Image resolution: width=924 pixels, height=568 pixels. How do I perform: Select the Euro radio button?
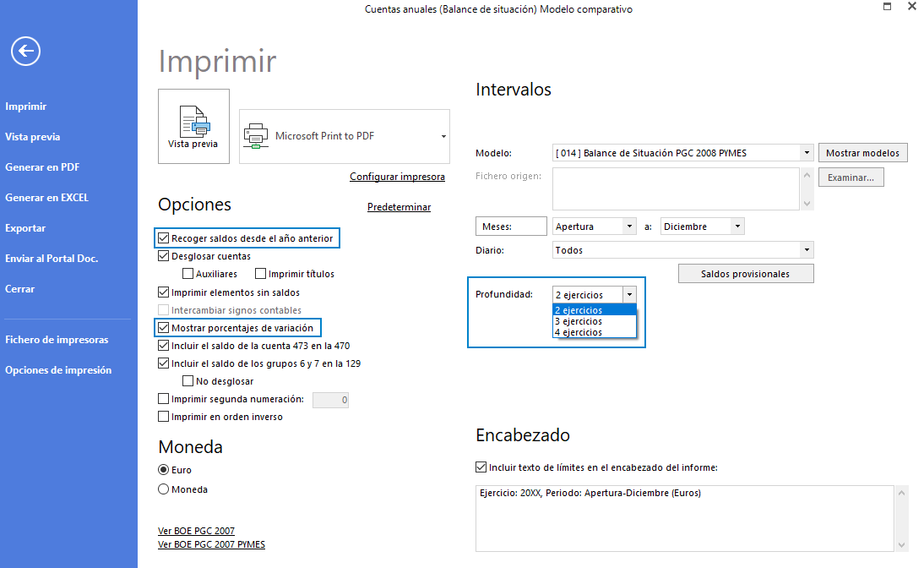[164, 469]
